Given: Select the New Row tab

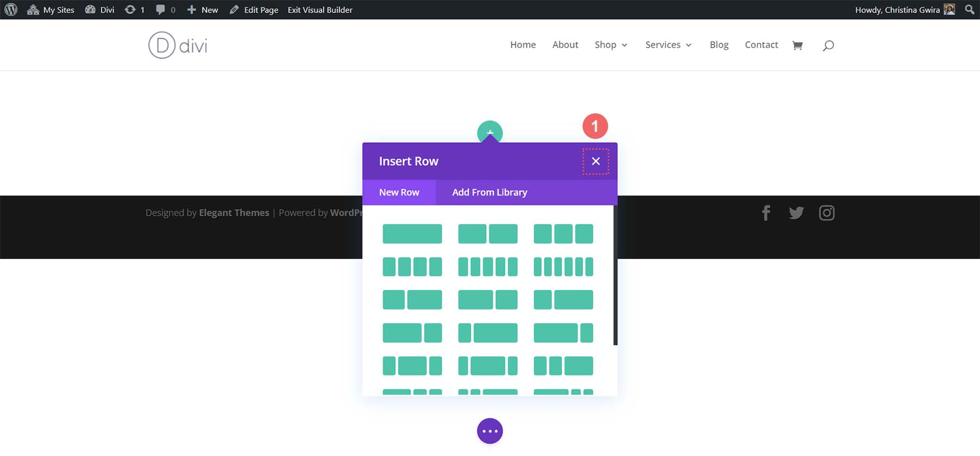Looking at the screenshot, I should coord(399,192).
